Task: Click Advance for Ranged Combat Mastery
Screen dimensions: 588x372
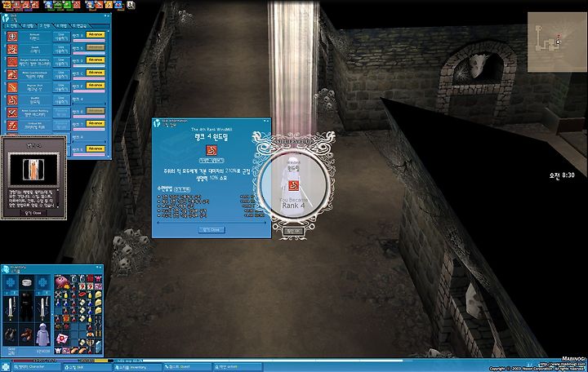Action: 96,60
